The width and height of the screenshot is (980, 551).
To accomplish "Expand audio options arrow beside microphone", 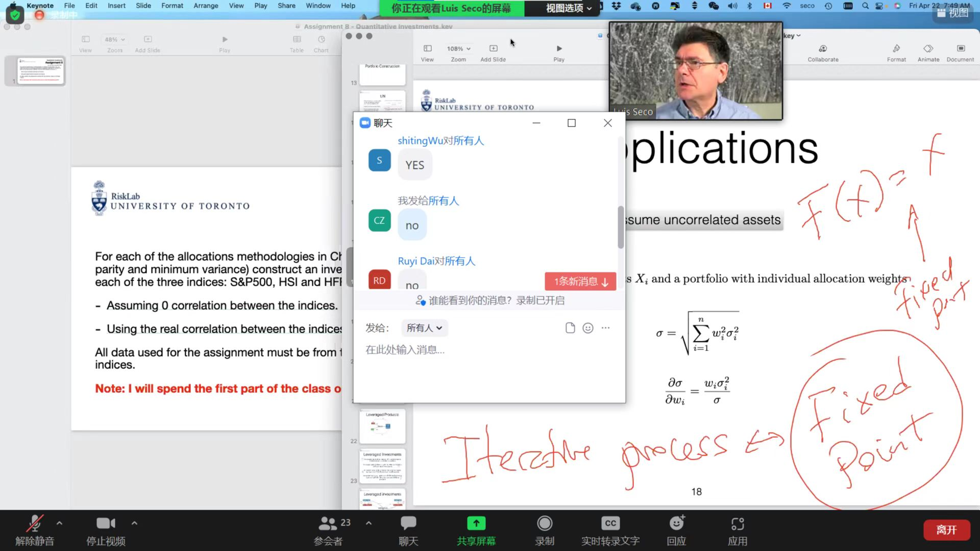I will click(x=59, y=523).
